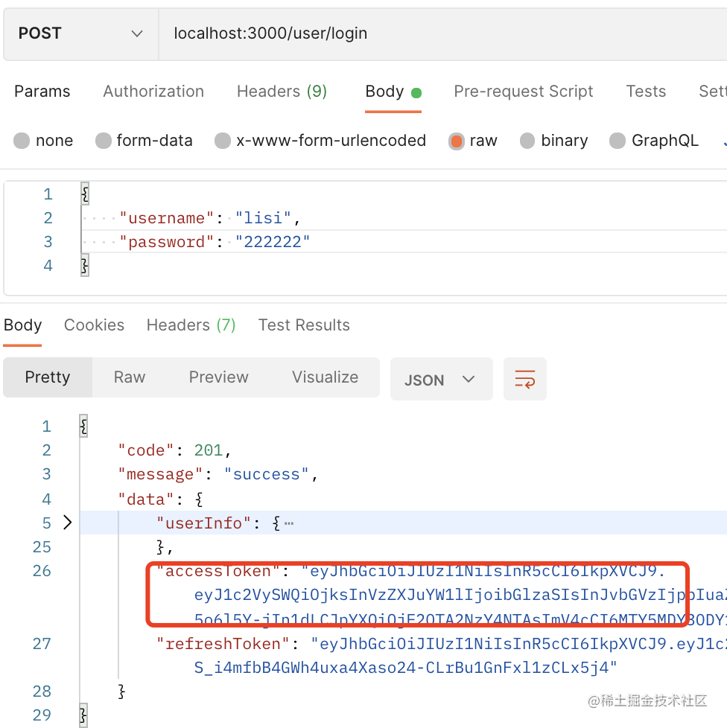Image resolution: width=727 pixels, height=728 pixels.
Task: Toggle word wrap icon in response toolbar
Action: [x=525, y=379]
